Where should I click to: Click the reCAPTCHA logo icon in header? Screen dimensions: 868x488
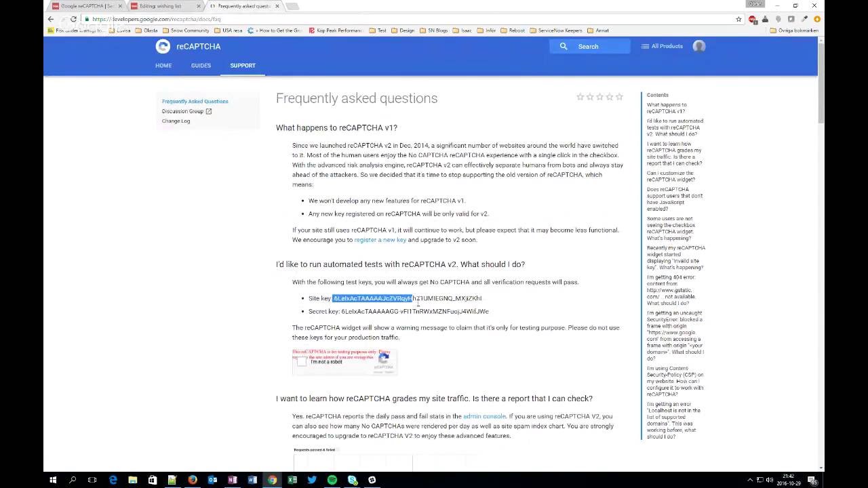(163, 46)
